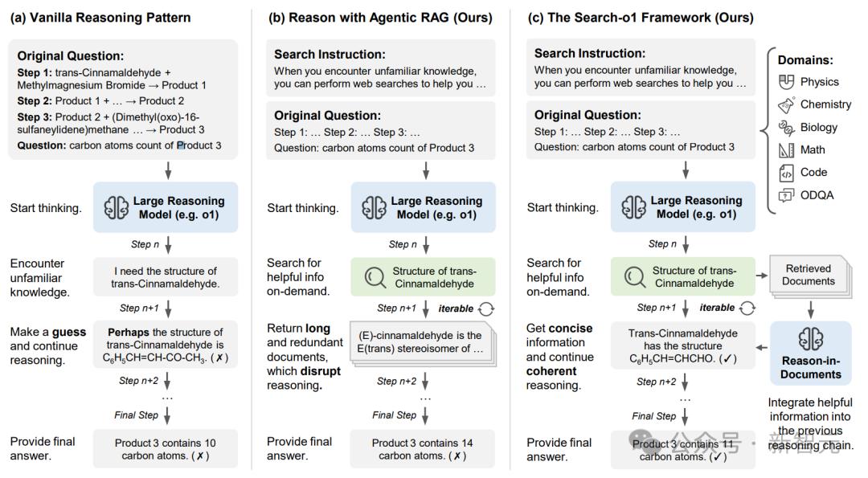
Task: Click the brain icon in panel (a) model box
Action: (x=117, y=208)
